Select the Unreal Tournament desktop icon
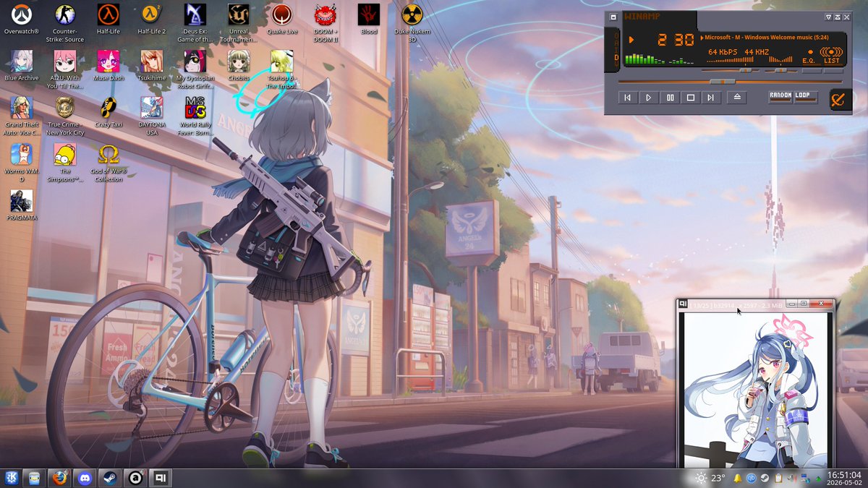 [x=239, y=22]
